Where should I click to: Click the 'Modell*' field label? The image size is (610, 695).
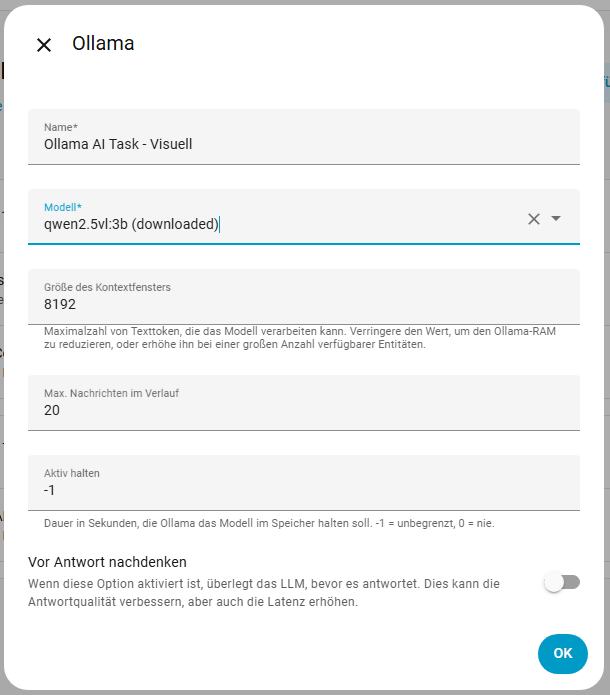pyautogui.click(x=63, y=207)
